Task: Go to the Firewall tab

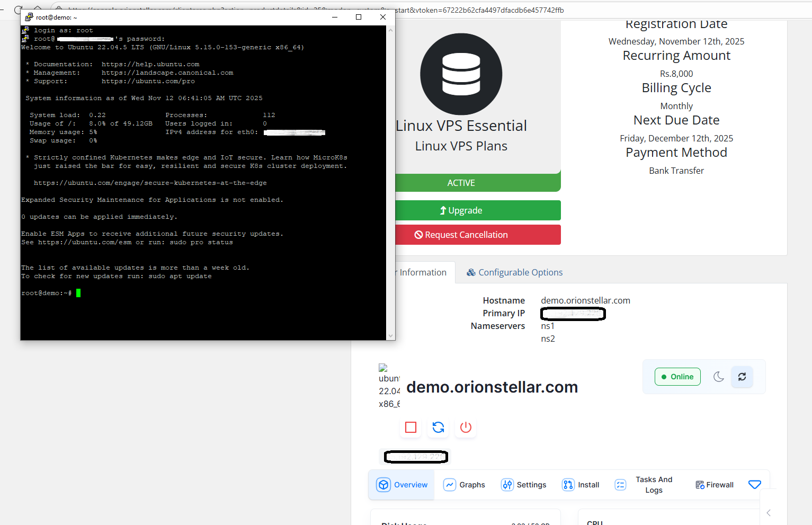Action: point(714,485)
